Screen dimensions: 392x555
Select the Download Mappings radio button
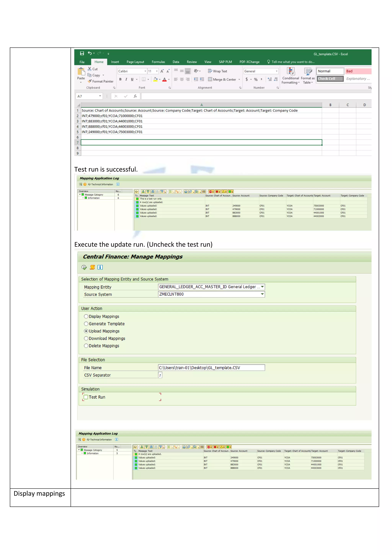point(86,338)
